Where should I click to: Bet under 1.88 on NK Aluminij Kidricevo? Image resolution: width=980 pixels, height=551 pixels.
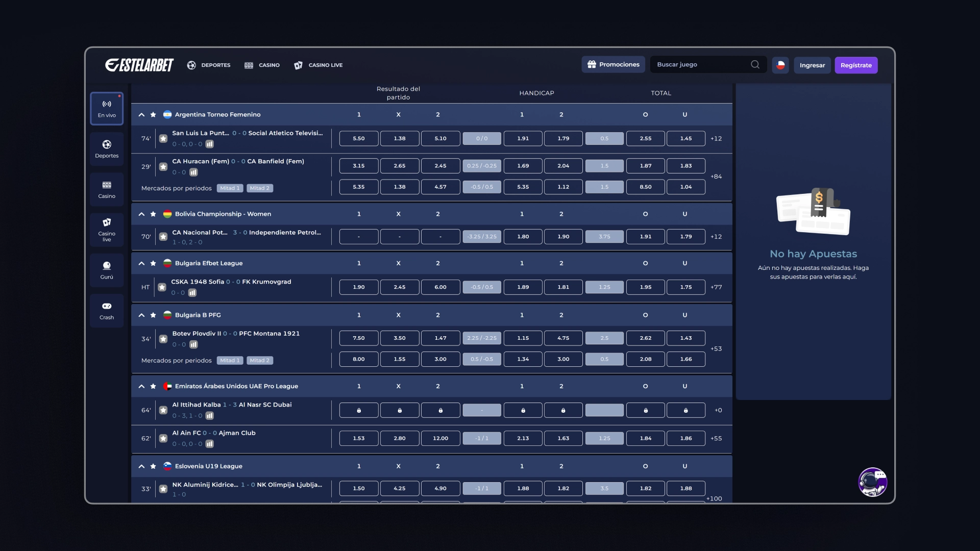point(686,489)
